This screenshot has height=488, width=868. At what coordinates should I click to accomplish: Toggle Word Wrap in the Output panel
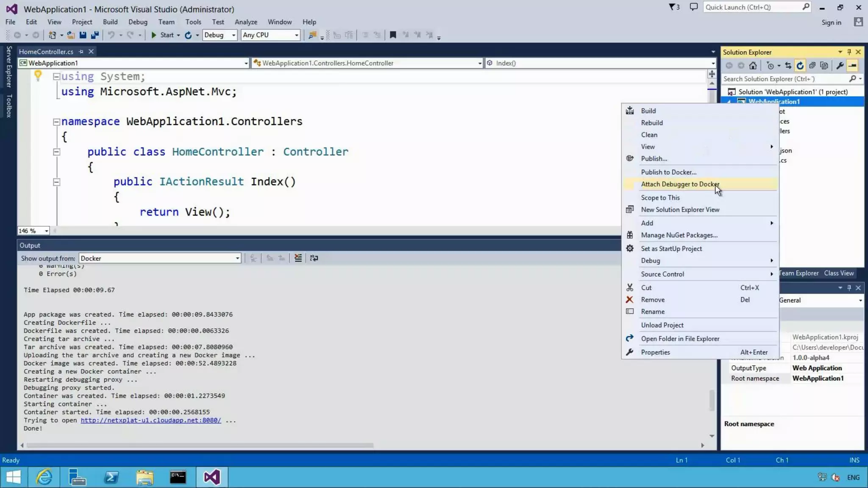(314, 258)
